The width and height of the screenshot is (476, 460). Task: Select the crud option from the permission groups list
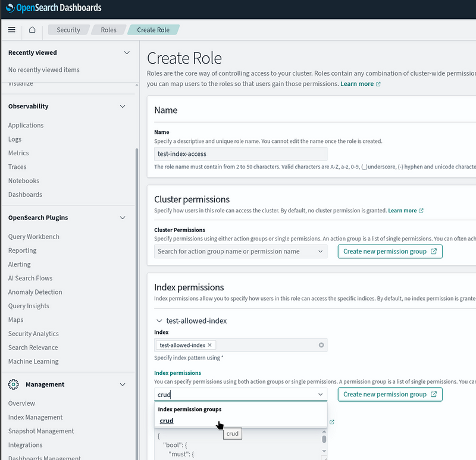point(167,421)
